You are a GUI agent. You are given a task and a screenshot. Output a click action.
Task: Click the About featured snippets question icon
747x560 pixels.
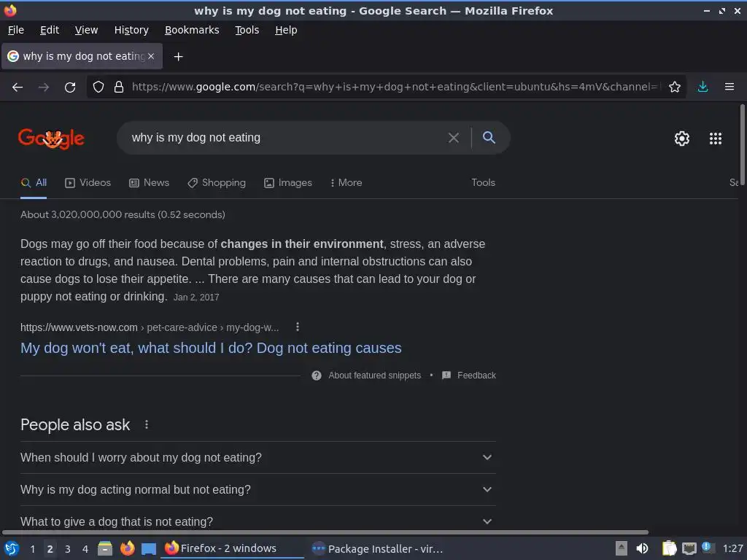[x=317, y=376]
